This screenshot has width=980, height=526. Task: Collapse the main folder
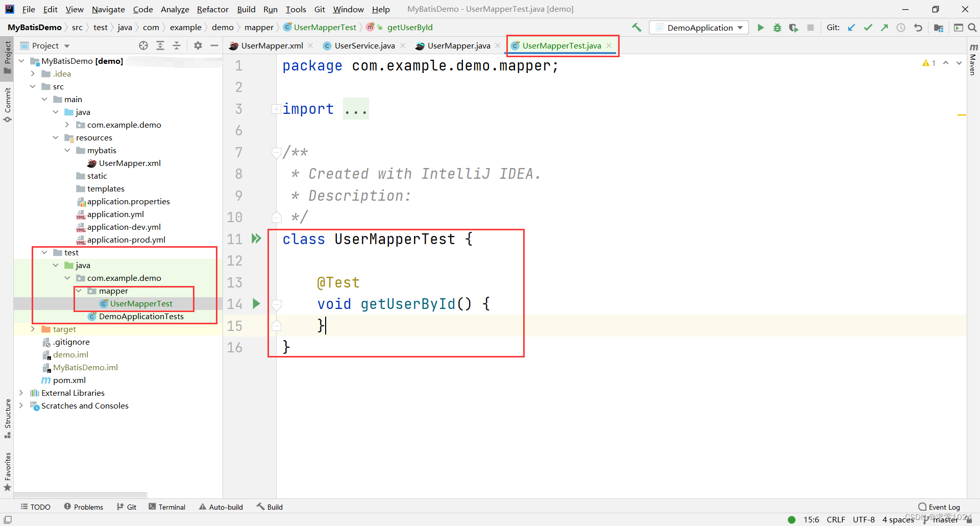[44, 99]
